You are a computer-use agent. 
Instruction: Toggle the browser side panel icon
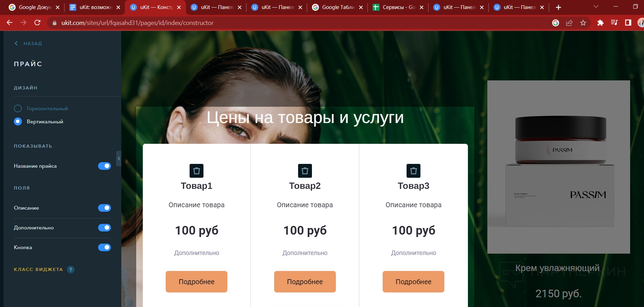(628, 23)
